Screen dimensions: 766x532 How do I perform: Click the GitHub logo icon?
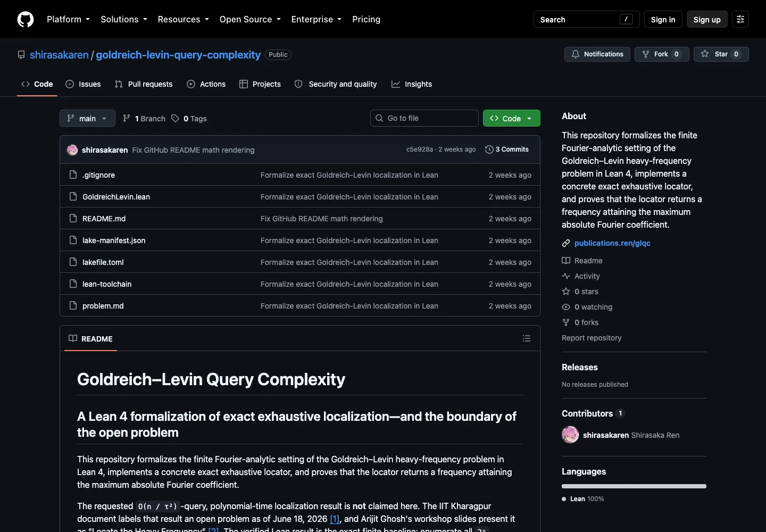click(x=26, y=19)
